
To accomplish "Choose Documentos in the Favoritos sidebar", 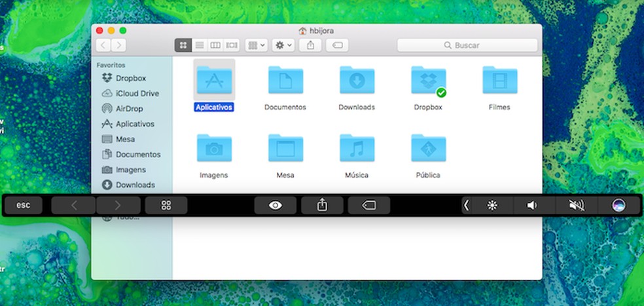I will pyautogui.click(x=137, y=155).
